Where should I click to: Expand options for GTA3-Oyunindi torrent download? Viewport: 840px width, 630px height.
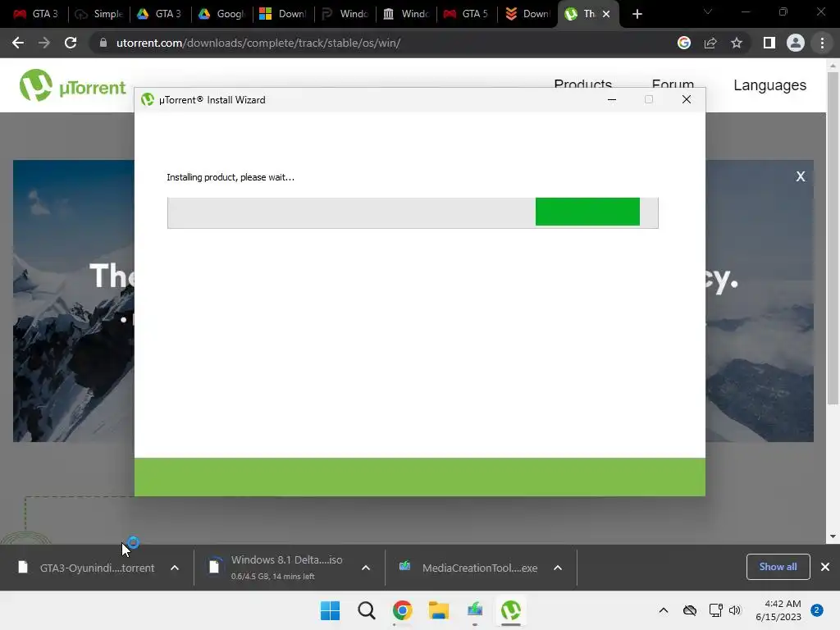click(x=175, y=568)
